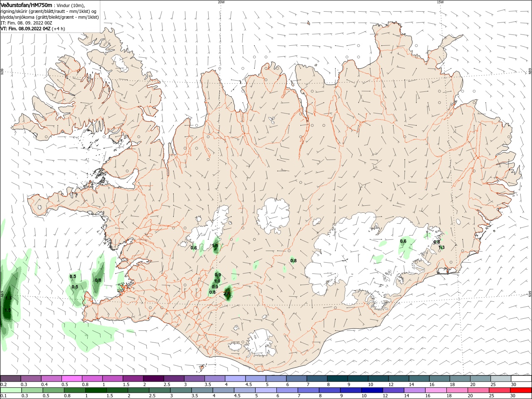Select the 'VT: Fim. 08.09.2022 04Z (+4 h)' line

click(33, 29)
